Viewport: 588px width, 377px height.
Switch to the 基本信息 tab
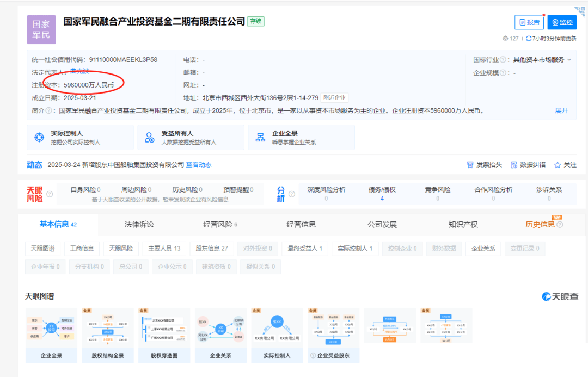[58, 225]
